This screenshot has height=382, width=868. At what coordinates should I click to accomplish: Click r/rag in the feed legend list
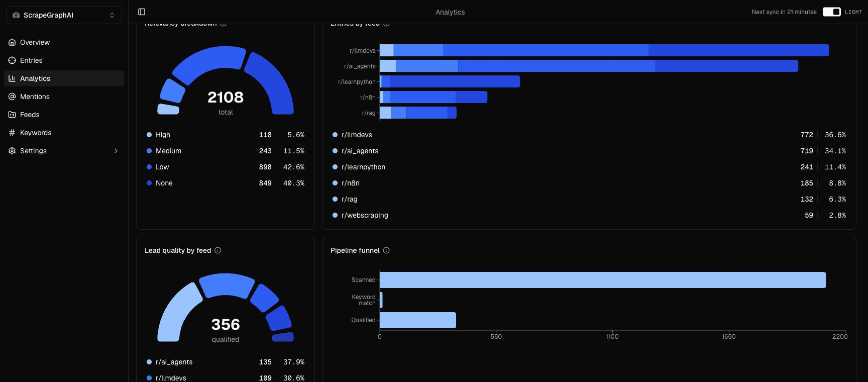pyautogui.click(x=349, y=199)
